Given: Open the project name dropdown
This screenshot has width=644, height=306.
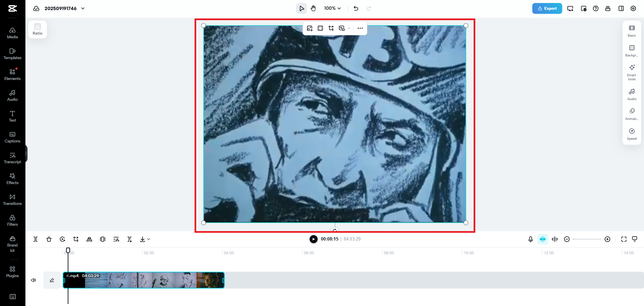Looking at the screenshot, I should click(83, 8).
